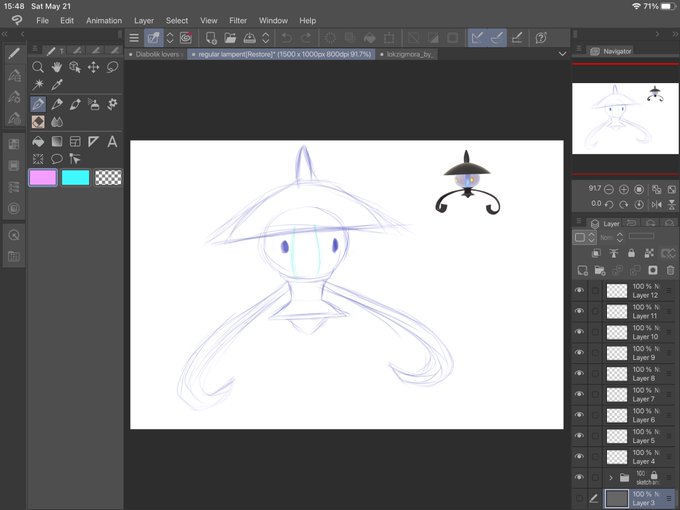Viewport: 680px width, 510px height.
Task: Select the transparent color swatch
Action: [108, 177]
